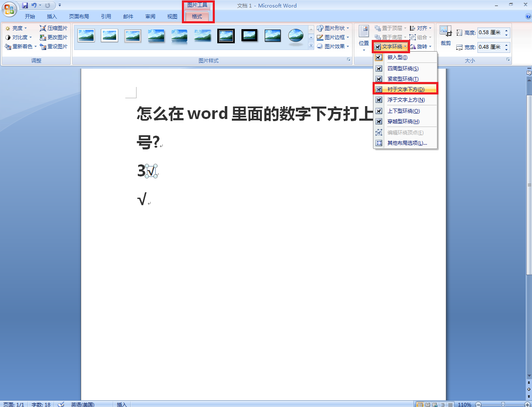Switch to the 邮件 Mailings tab
Image resolution: width=532 pixels, height=407 pixels.
[x=128, y=17]
